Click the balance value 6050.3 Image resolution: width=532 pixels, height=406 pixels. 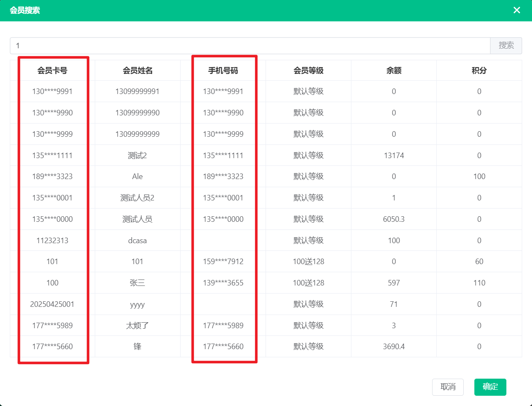(394, 219)
